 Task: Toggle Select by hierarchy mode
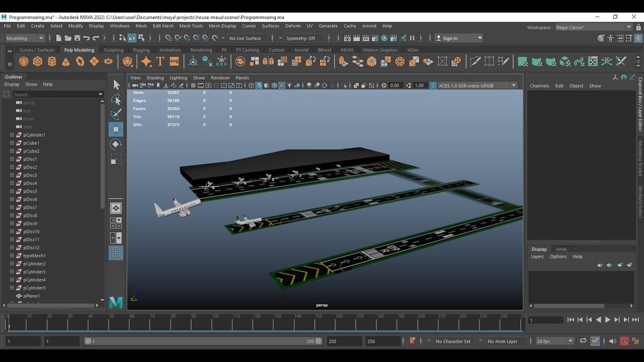pos(123,38)
